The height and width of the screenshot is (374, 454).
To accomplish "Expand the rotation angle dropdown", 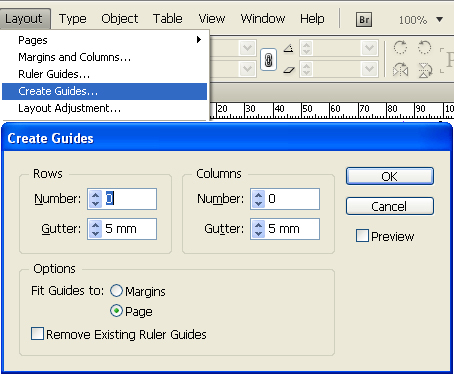I will click(369, 48).
